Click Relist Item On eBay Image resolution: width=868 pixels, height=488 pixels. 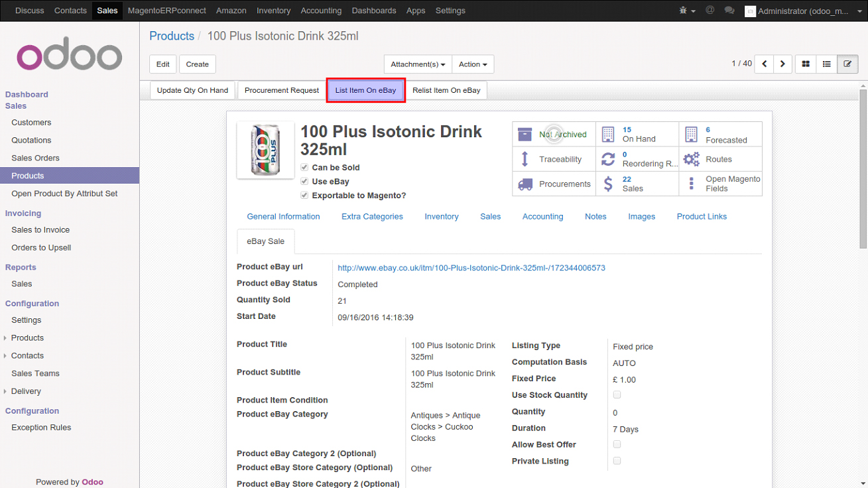446,90
